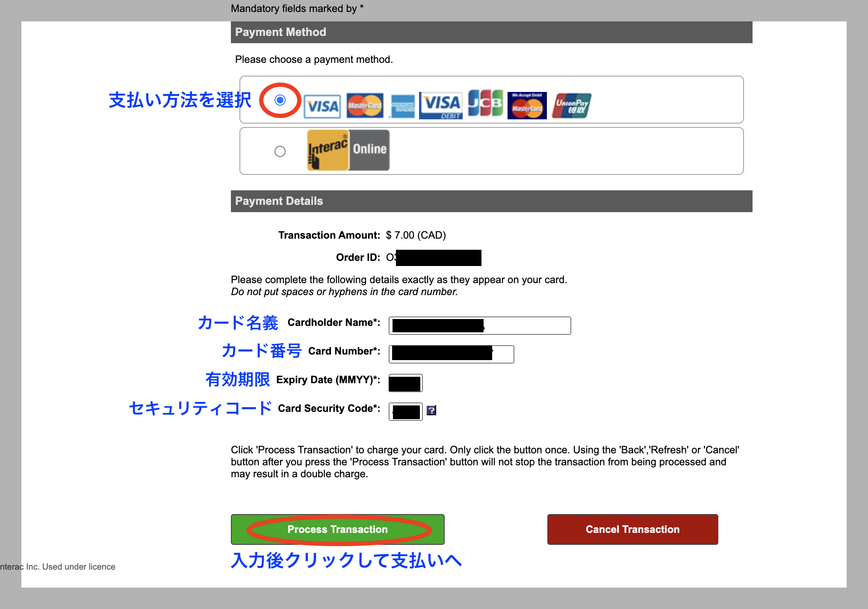868x609 pixels.
Task: Focus the Card Number input field
Action: (x=452, y=354)
